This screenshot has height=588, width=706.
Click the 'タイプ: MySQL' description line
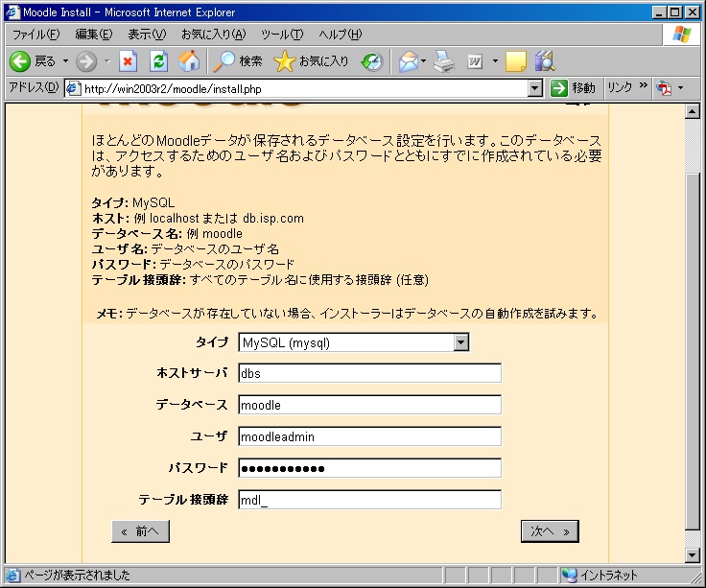[x=132, y=202]
